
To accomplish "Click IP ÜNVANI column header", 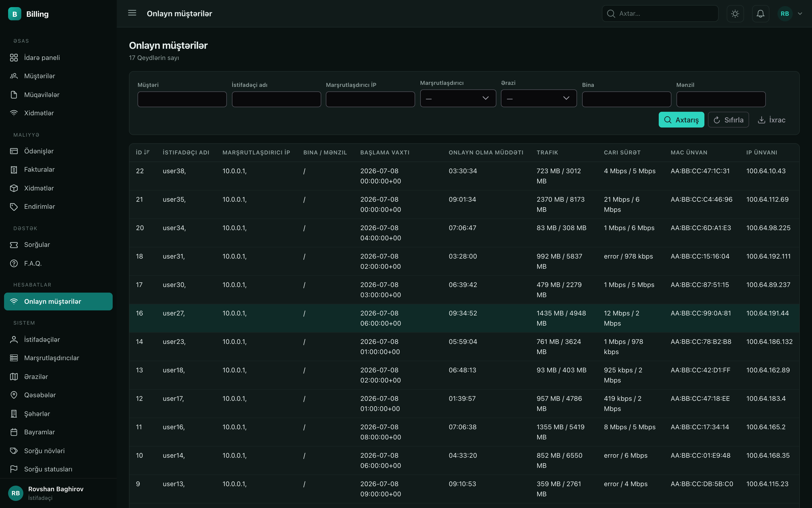I will coord(762,153).
